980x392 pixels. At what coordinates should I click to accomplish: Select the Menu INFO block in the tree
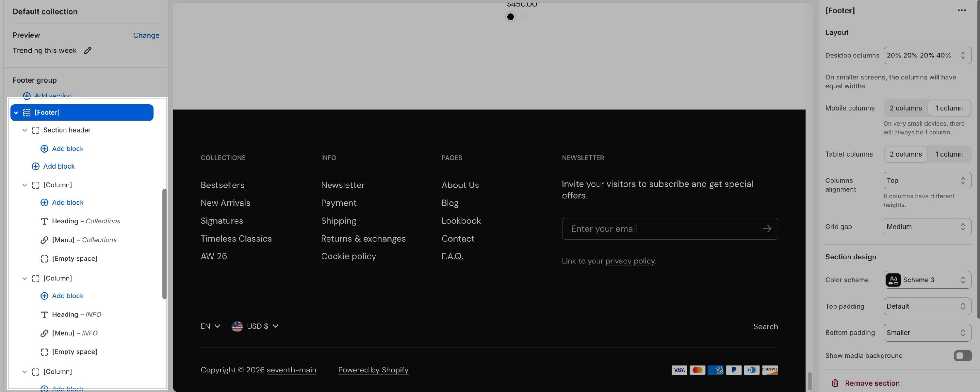pyautogui.click(x=74, y=333)
